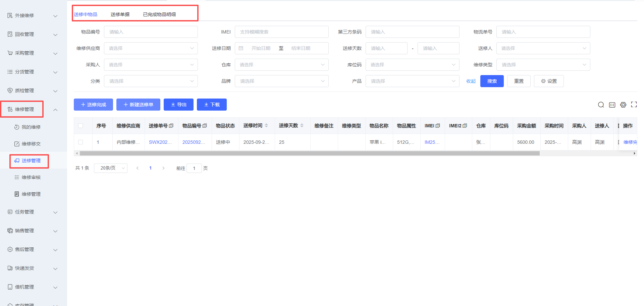Sort by 送修天数 using the sort arrows
The image size is (644, 306).
click(x=302, y=126)
